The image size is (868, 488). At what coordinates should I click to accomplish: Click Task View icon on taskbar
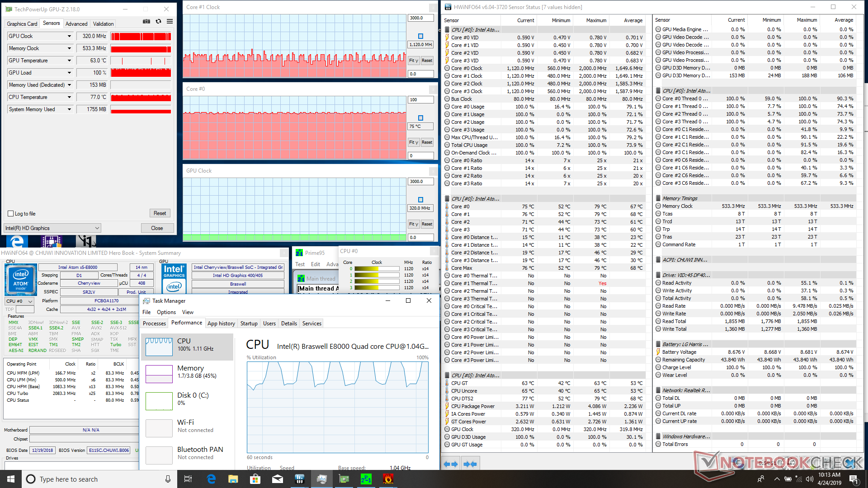click(x=188, y=479)
